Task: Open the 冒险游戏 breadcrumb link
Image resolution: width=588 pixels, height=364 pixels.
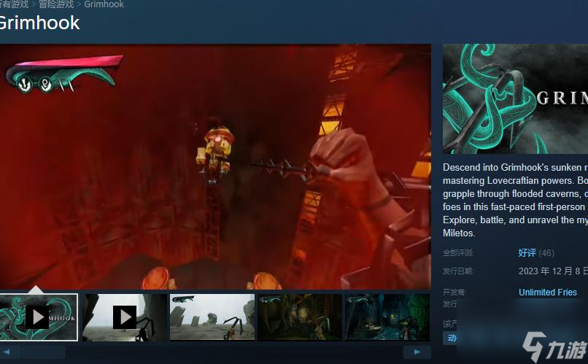Action: [56, 4]
